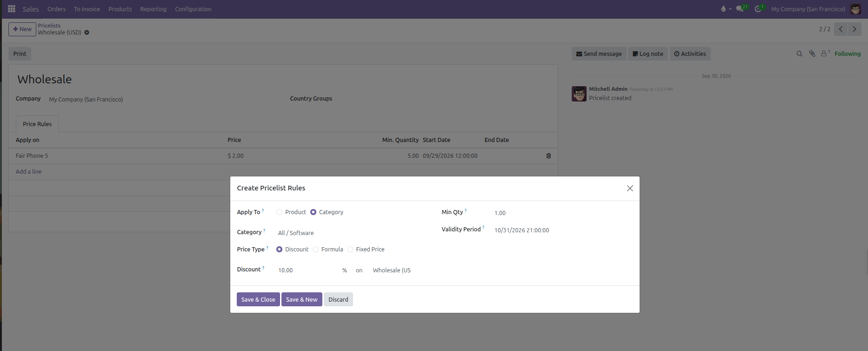
Task: Click the Send message button
Action: [599, 54]
